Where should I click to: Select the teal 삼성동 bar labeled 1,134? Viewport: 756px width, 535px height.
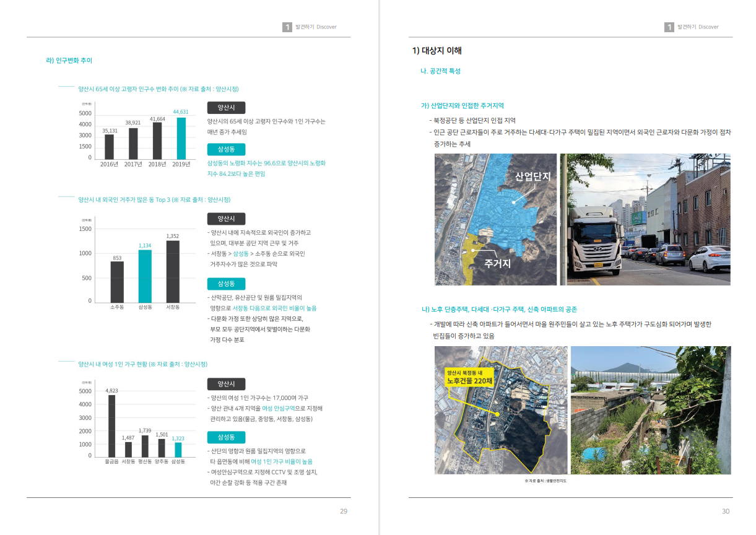(x=144, y=276)
